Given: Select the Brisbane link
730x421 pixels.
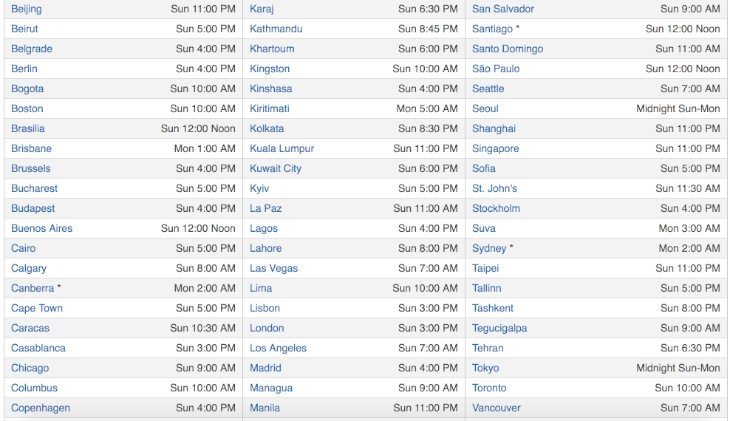Looking at the screenshot, I should pyautogui.click(x=31, y=149).
